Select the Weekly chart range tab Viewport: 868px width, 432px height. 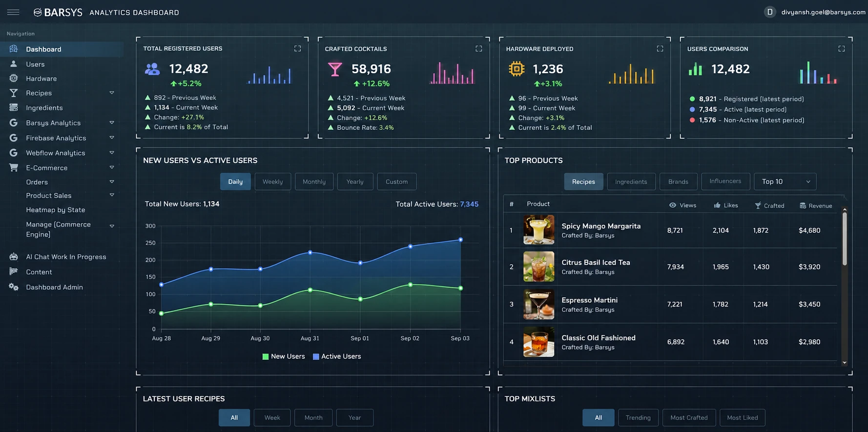point(272,182)
